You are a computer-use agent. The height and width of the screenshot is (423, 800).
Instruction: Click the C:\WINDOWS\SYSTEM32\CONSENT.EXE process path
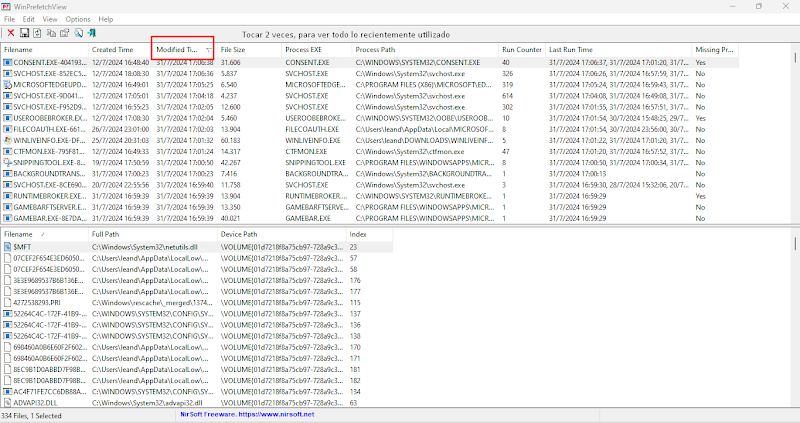[418, 62]
